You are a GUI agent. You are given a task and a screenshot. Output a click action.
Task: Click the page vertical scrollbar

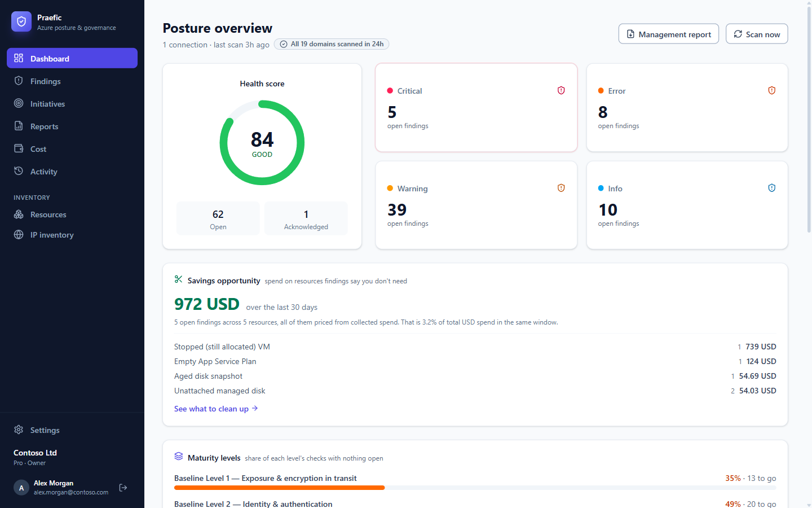809,119
